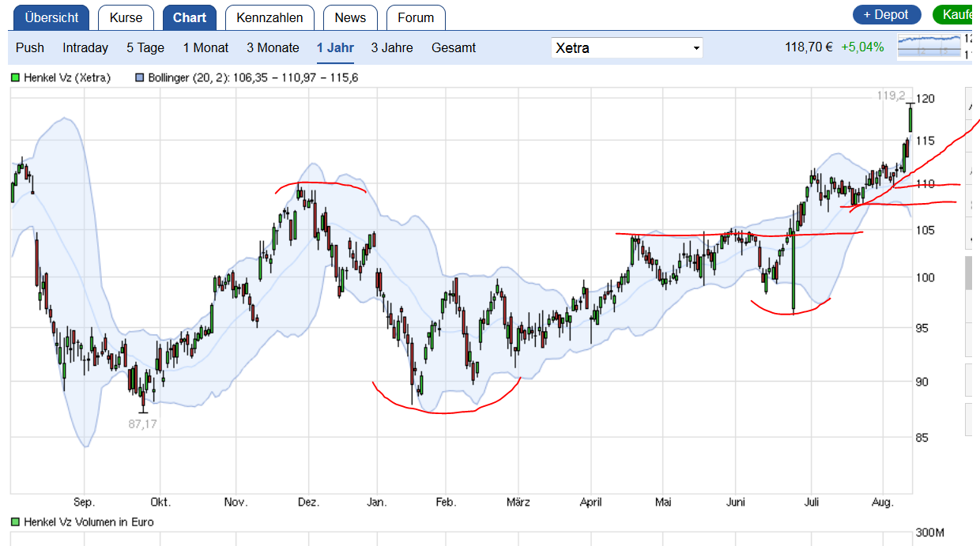Screen dimensions: 980x546
Task: Click the Henkel Vz Volumen legend square
Action: 15,522
